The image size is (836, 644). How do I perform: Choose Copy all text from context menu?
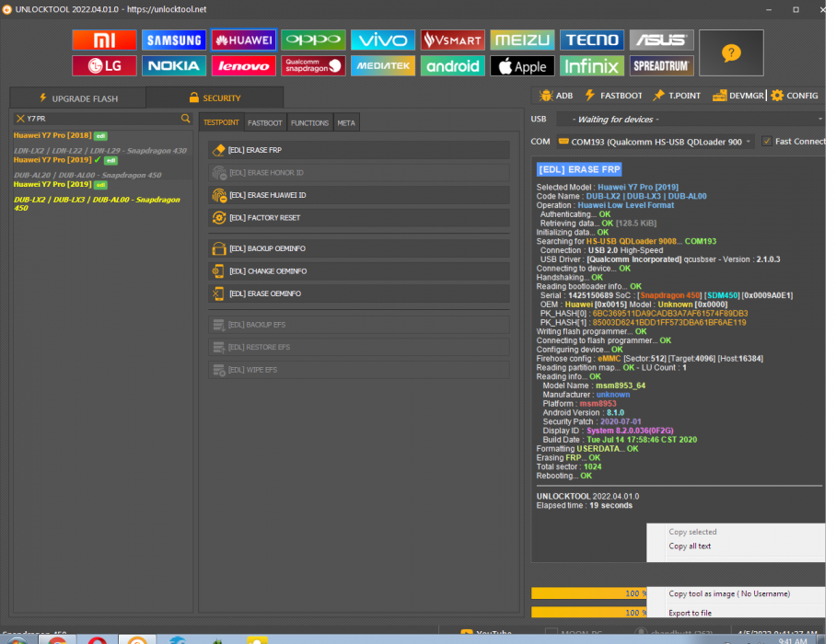pyautogui.click(x=690, y=546)
